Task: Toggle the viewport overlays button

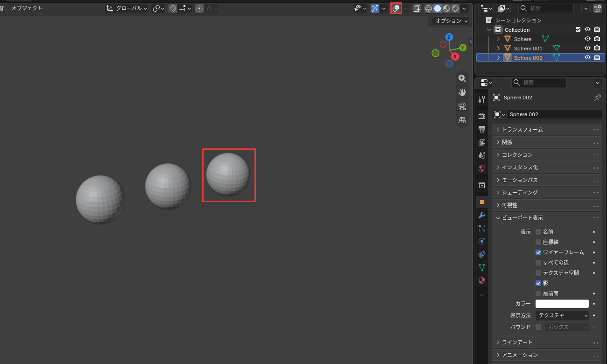Action: point(396,8)
